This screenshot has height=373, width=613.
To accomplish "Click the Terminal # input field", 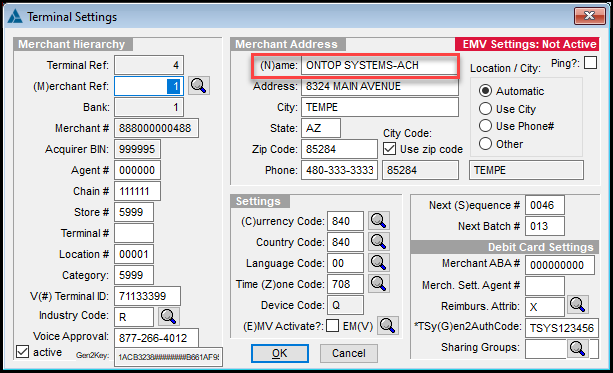I will coord(134,233).
